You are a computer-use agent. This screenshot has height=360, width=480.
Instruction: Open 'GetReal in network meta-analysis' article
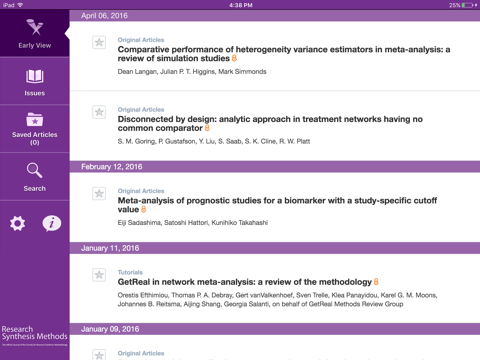[245, 282]
